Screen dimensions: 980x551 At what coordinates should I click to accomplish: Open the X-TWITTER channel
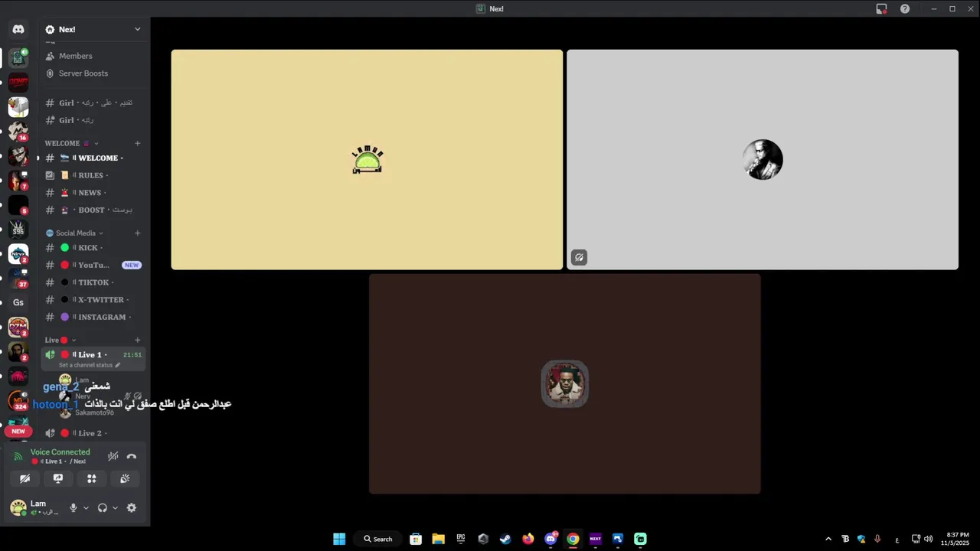click(x=93, y=300)
